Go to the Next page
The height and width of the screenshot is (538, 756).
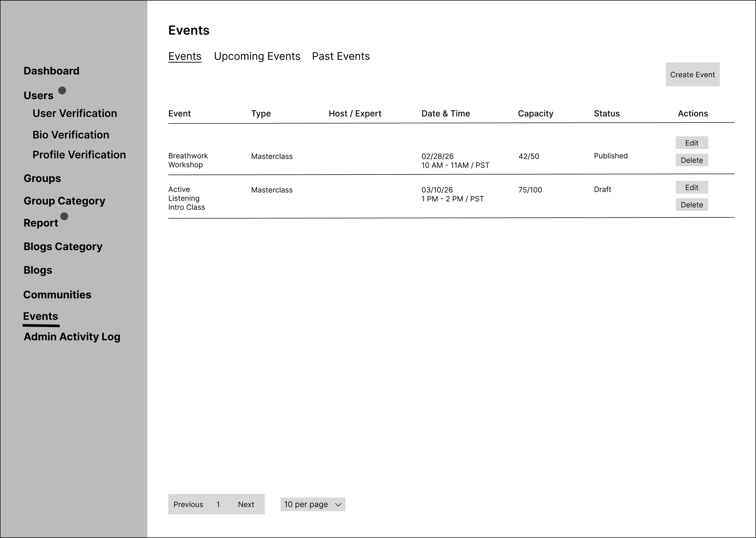click(x=246, y=504)
